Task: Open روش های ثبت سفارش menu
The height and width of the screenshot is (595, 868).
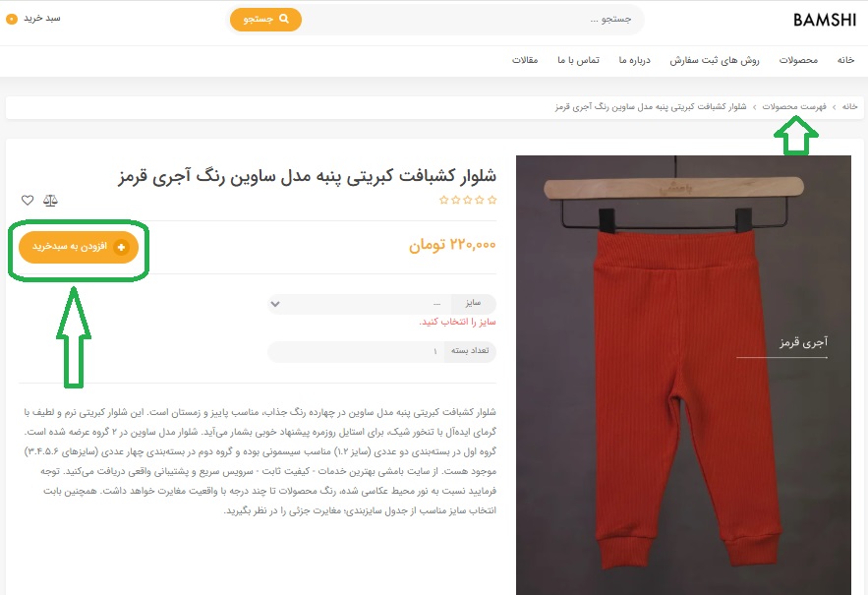Action: pos(714,60)
